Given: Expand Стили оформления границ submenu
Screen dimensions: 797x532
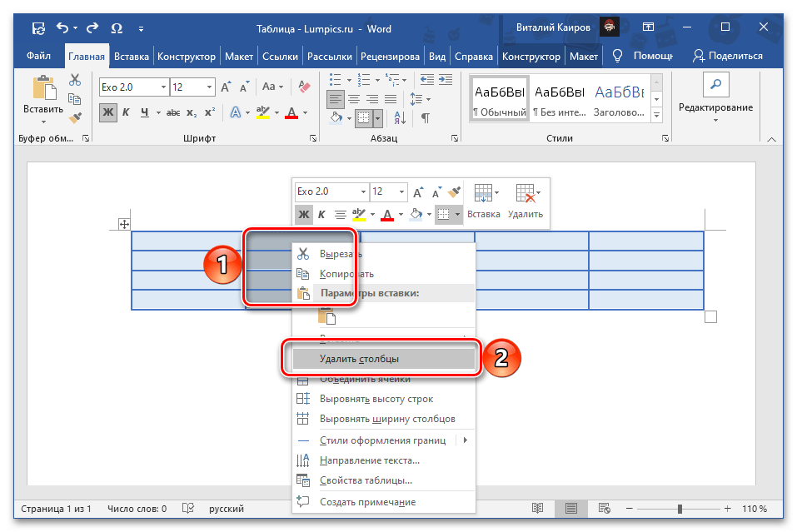Looking at the screenshot, I should tap(465, 440).
